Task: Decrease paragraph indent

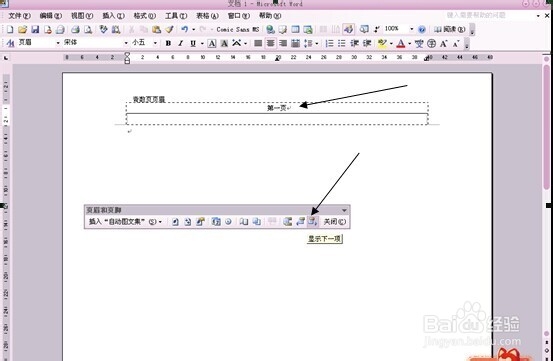Action: pyautogui.click(x=354, y=43)
